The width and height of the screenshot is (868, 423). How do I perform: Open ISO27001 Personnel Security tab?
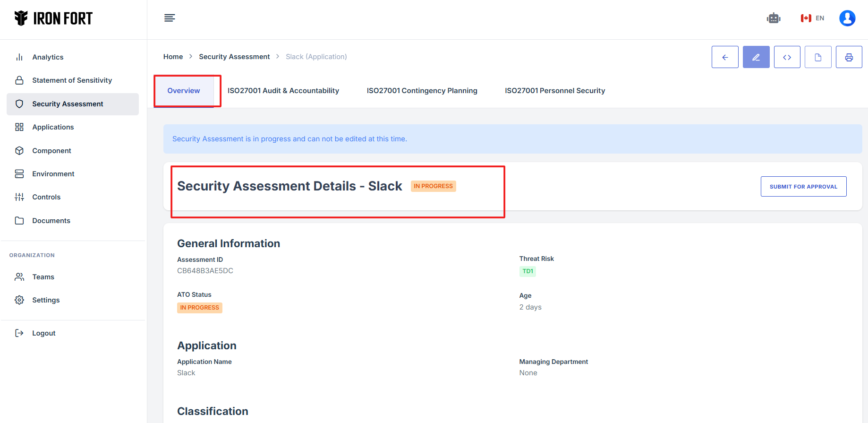[555, 91]
